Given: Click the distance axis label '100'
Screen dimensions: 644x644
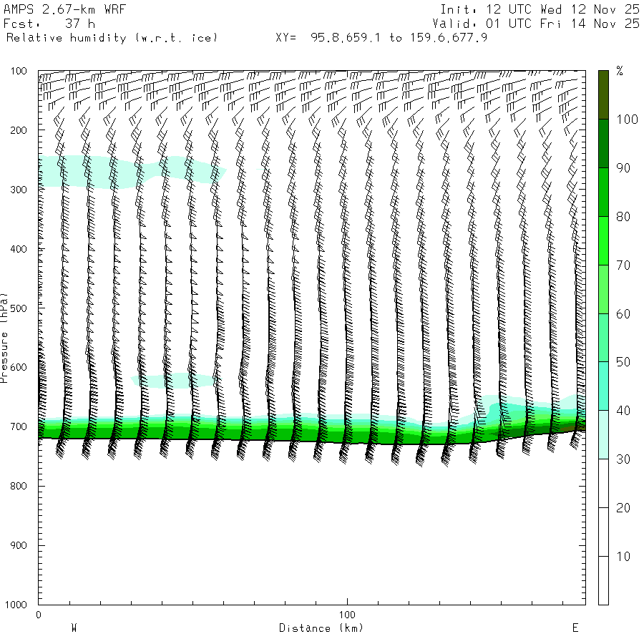Looking at the screenshot, I should click(x=347, y=615).
